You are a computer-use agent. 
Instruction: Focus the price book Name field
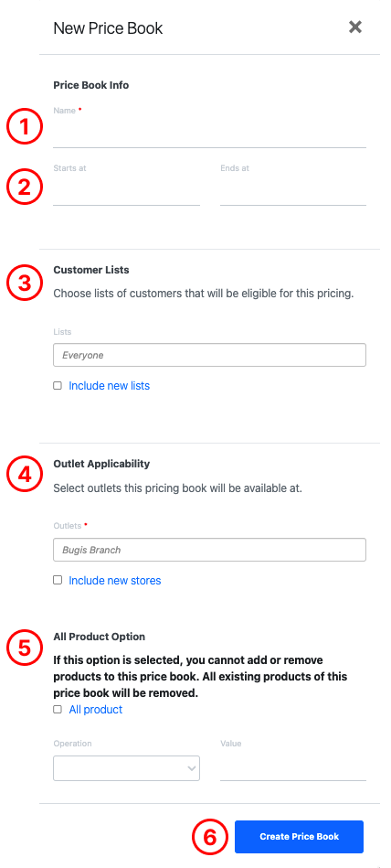coord(209,134)
